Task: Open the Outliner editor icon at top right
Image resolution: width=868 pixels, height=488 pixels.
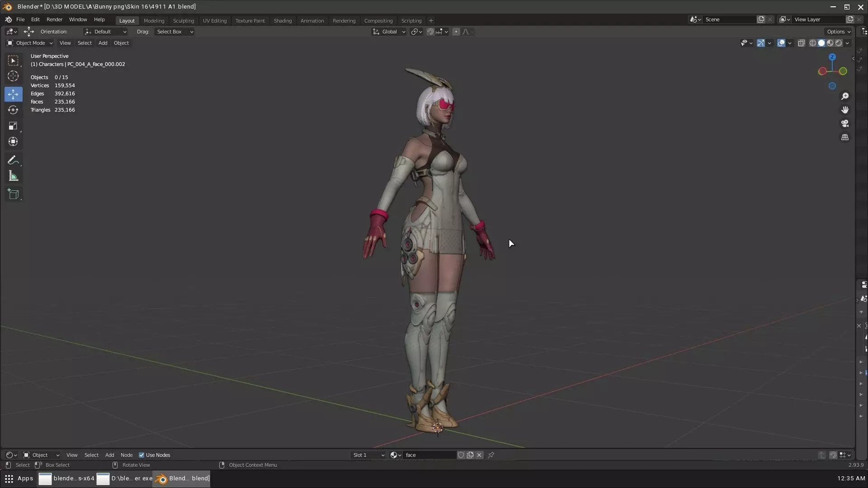Action: [864, 32]
